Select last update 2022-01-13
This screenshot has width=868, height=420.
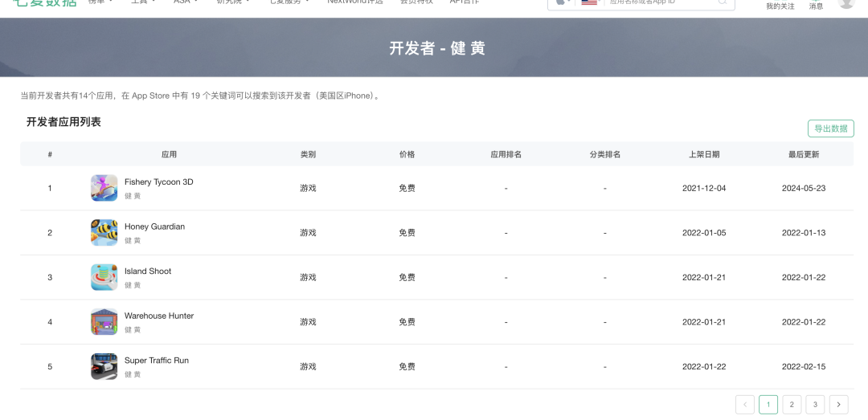point(804,232)
